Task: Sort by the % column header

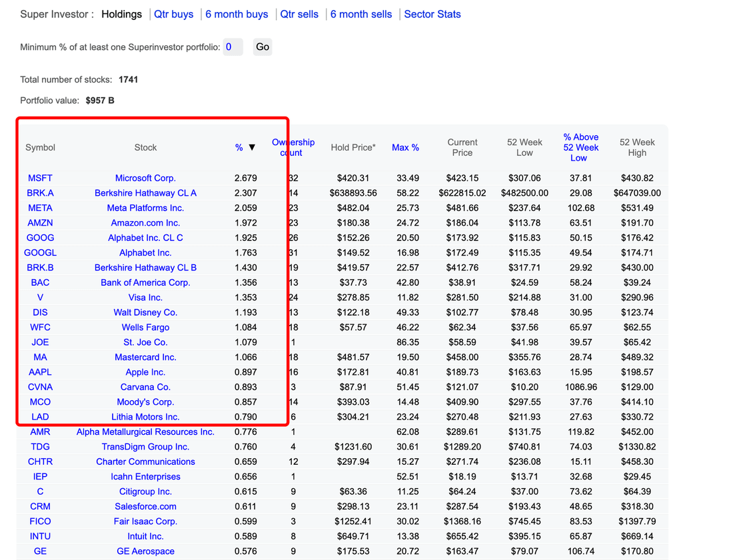Action: [x=239, y=148]
